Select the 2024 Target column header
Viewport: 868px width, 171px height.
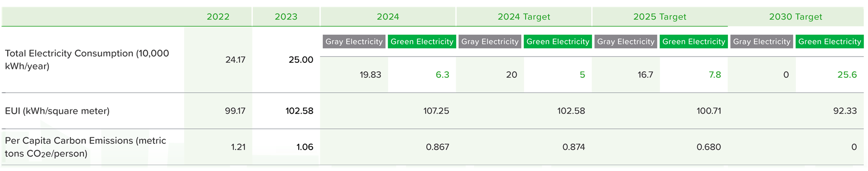click(x=524, y=17)
